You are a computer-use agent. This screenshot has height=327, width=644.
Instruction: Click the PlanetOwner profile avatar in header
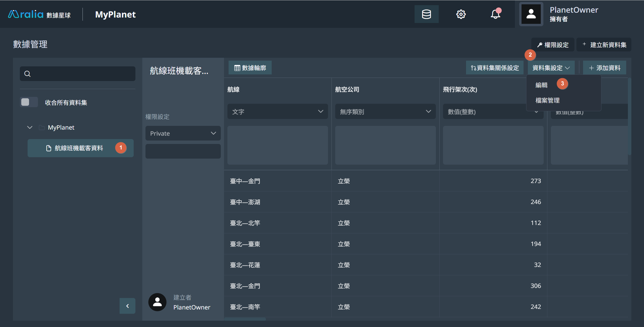point(531,14)
